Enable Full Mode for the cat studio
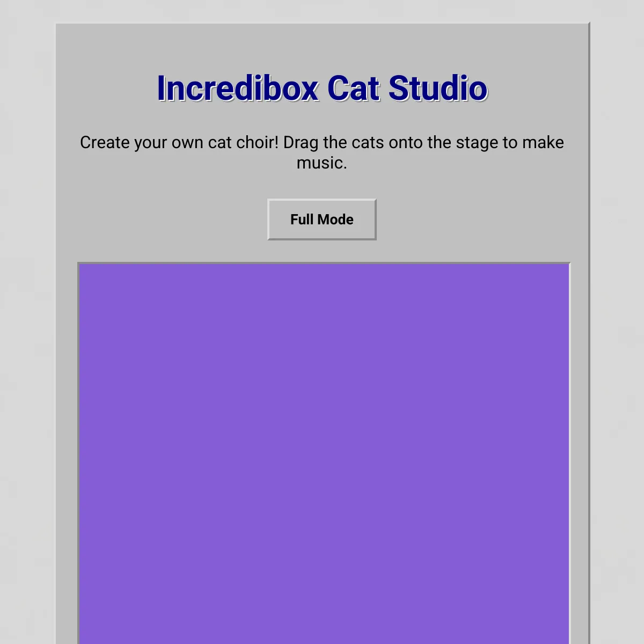Viewport: 644px width, 644px height. (321, 219)
